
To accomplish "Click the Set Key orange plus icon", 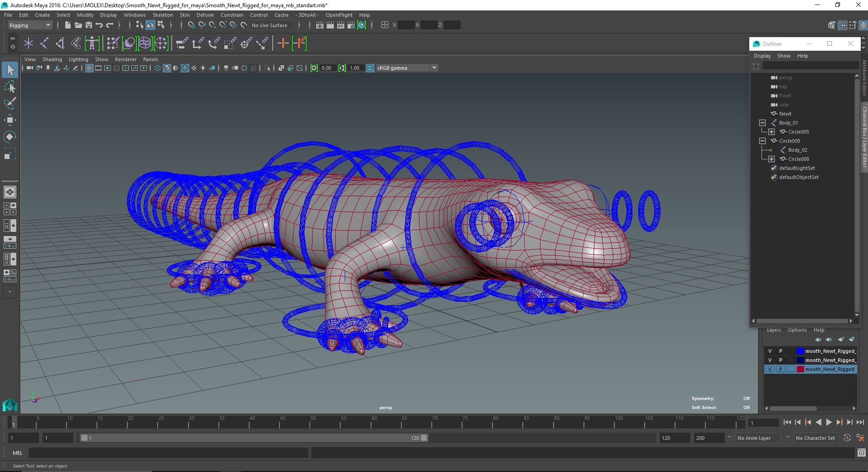I will point(283,43).
